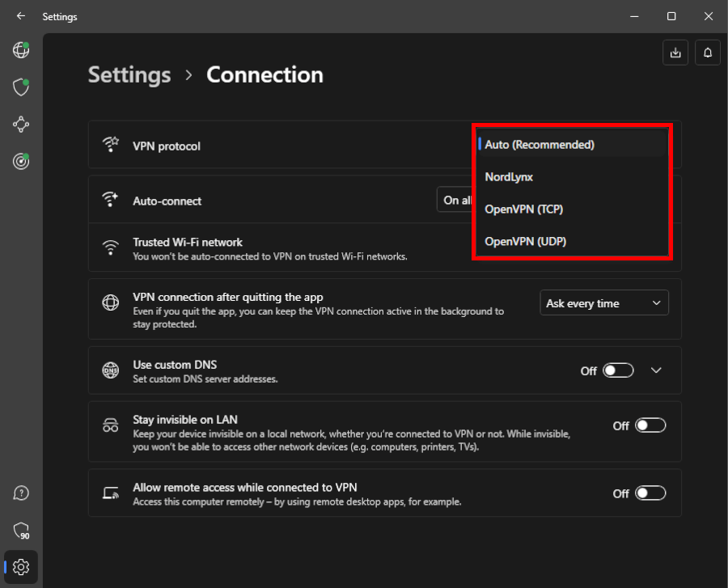Screen dimensions: 728x588
Task: Expand the Use custom DNS chevron
Action: click(x=656, y=370)
